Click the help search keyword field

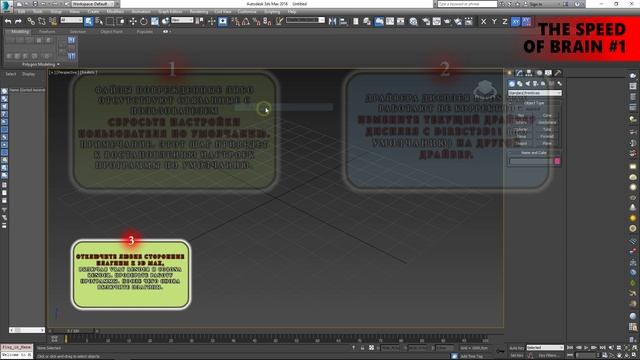click(x=467, y=4)
